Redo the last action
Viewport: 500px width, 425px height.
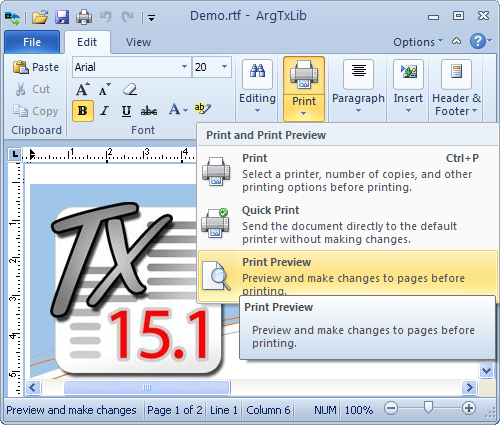pyautogui.click(x=127, y=17)
